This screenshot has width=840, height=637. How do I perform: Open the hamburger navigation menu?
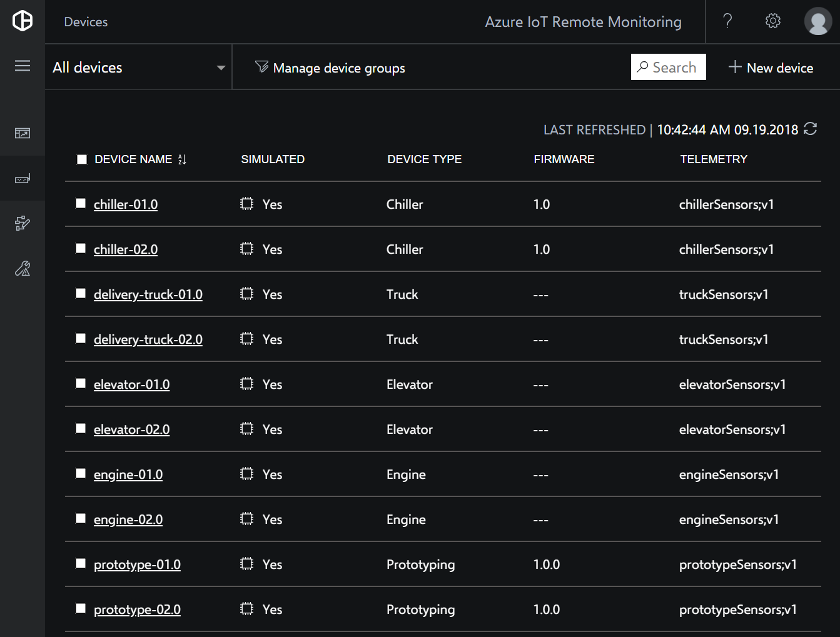[23, 66]
